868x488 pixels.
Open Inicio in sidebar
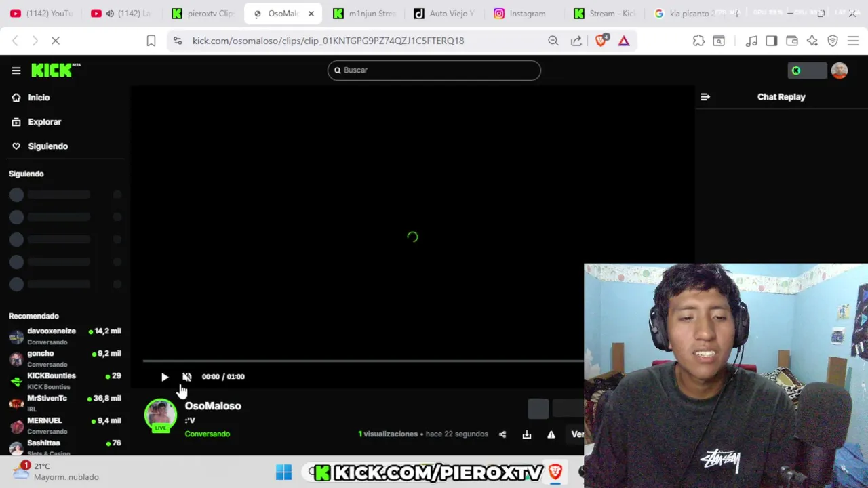point(32,98)
